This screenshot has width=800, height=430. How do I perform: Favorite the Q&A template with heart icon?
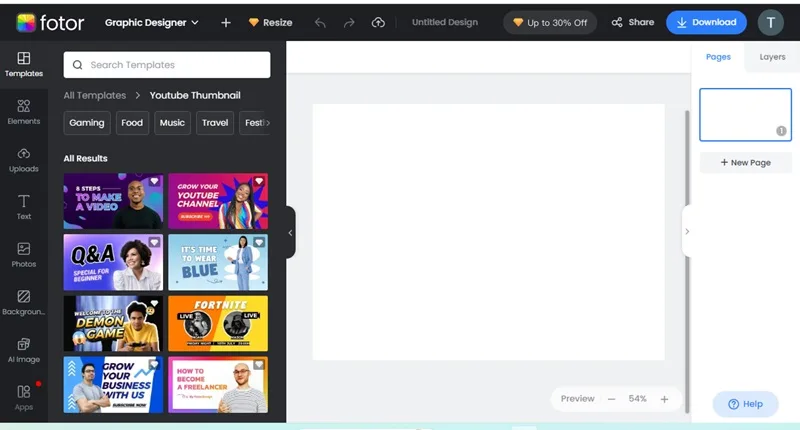pos(154,242)
